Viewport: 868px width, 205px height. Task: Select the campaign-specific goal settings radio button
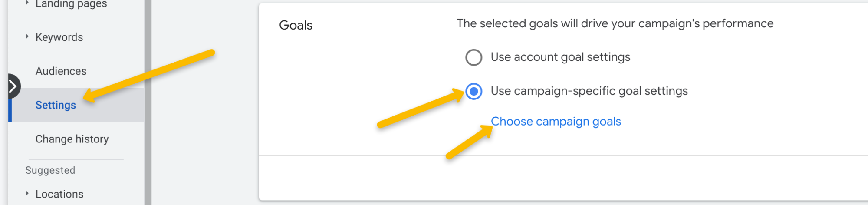coord(473,91)
